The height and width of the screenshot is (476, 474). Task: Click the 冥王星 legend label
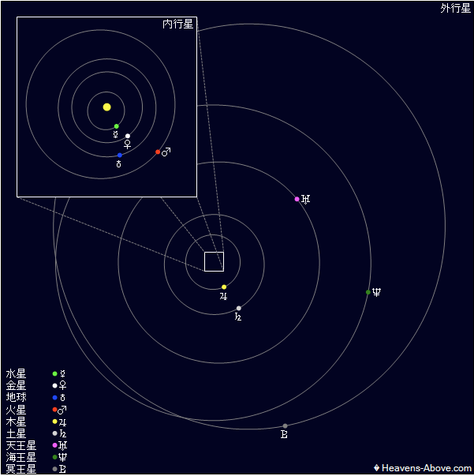(x=21, y=469)
